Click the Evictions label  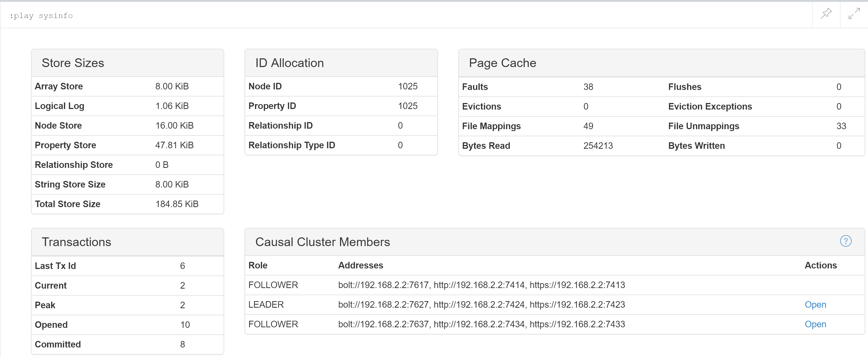[x=482, y=106]
